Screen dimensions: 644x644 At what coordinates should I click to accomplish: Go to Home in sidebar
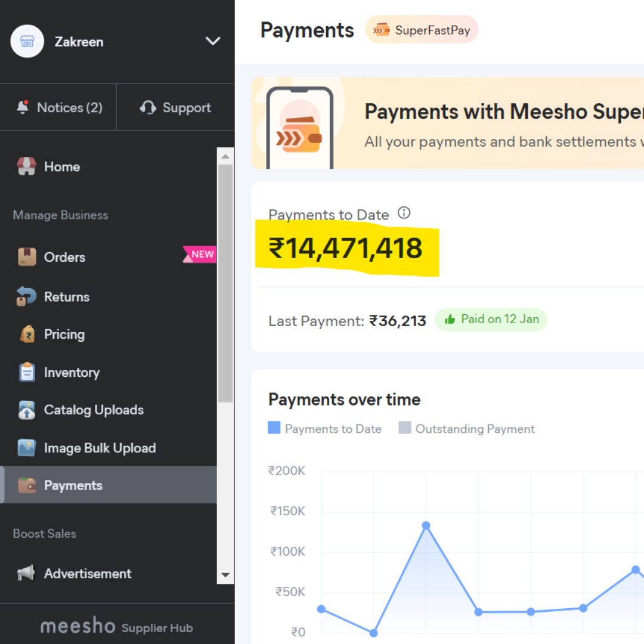click(61, 167)
